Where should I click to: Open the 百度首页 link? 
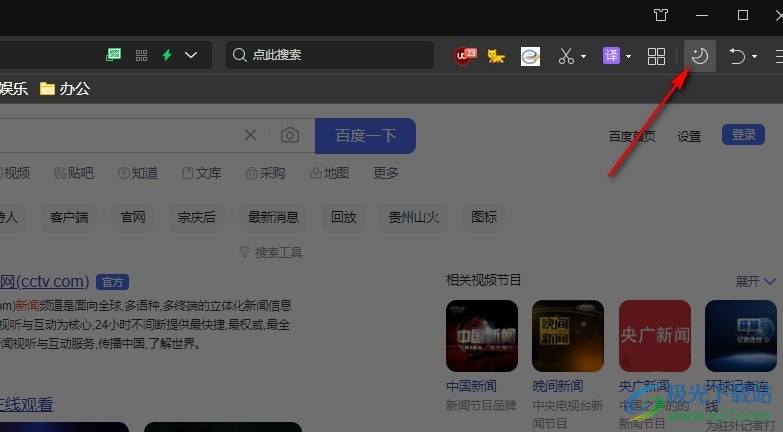tap(632, 136)
